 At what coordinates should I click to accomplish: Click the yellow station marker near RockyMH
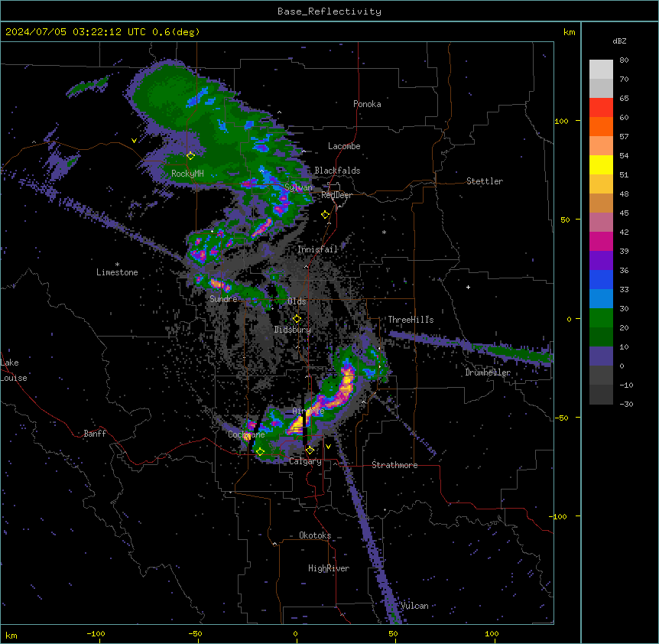pos(190,155)
